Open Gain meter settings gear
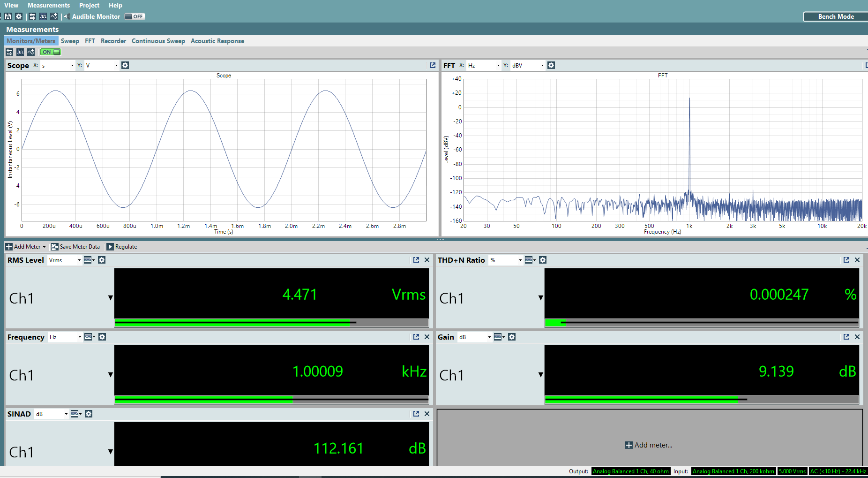 click(x=512, y=337)
